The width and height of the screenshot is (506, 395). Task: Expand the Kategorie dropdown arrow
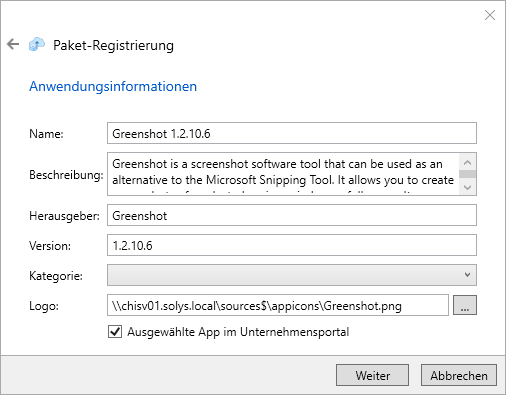coord(467,275)
